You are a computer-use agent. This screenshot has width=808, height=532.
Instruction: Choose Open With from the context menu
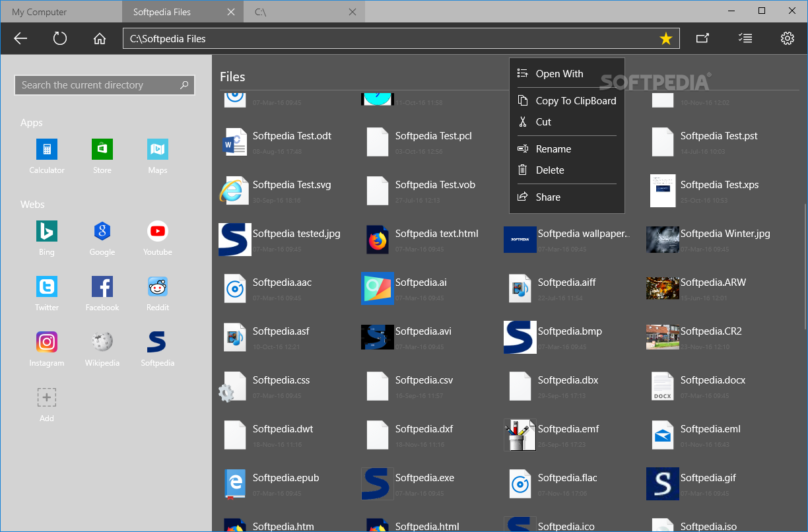pos(566,73)
